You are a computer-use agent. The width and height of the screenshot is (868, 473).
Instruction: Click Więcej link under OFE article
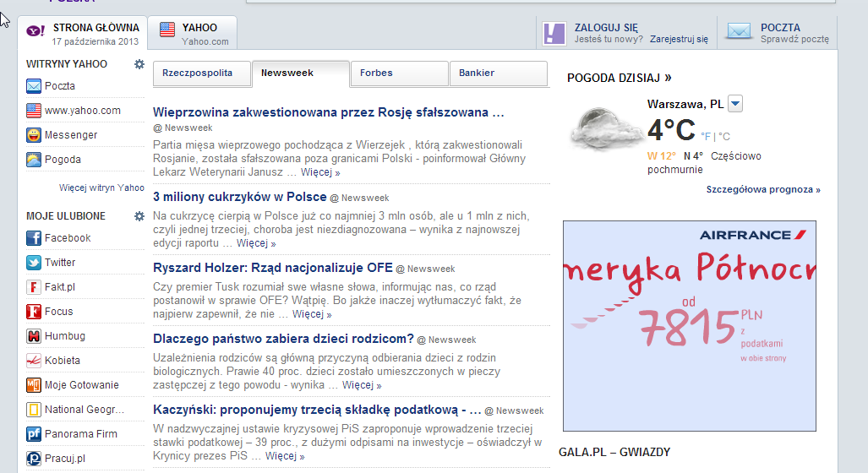pos(312,314)
